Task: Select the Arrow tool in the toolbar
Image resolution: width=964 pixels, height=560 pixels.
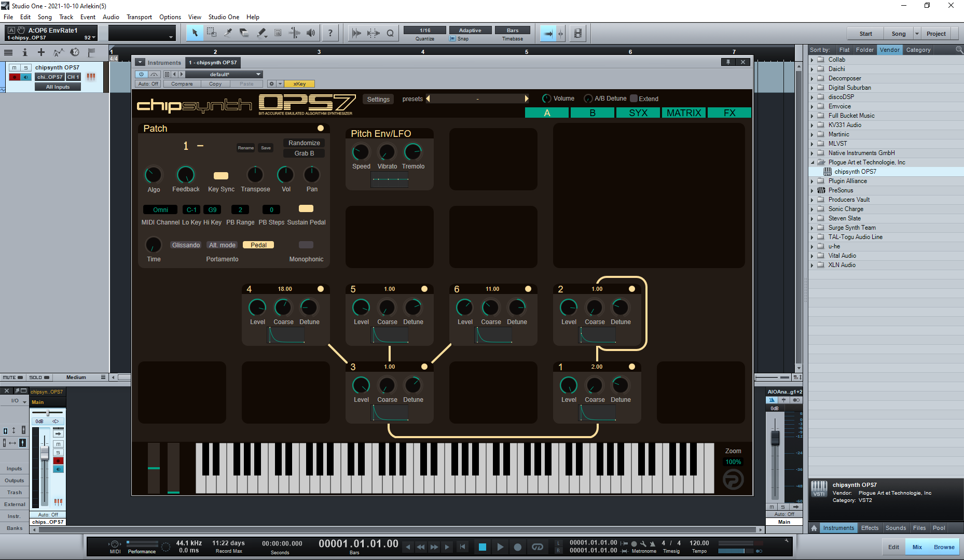Action: point(195,33)
